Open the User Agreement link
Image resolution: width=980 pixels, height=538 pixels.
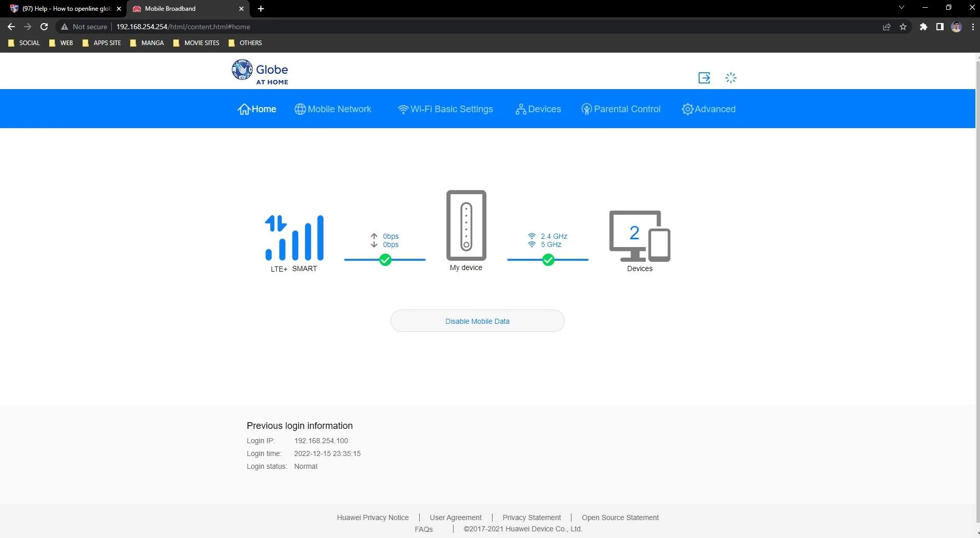456,518
